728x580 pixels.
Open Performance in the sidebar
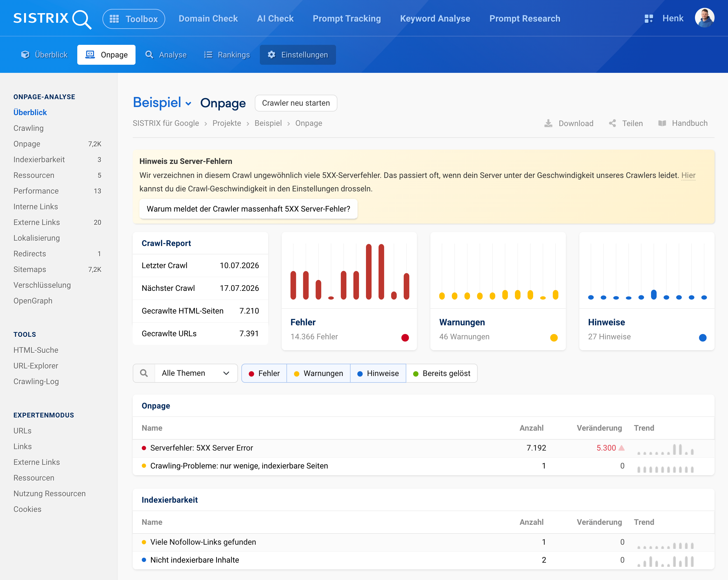click(x=36, y=191)
